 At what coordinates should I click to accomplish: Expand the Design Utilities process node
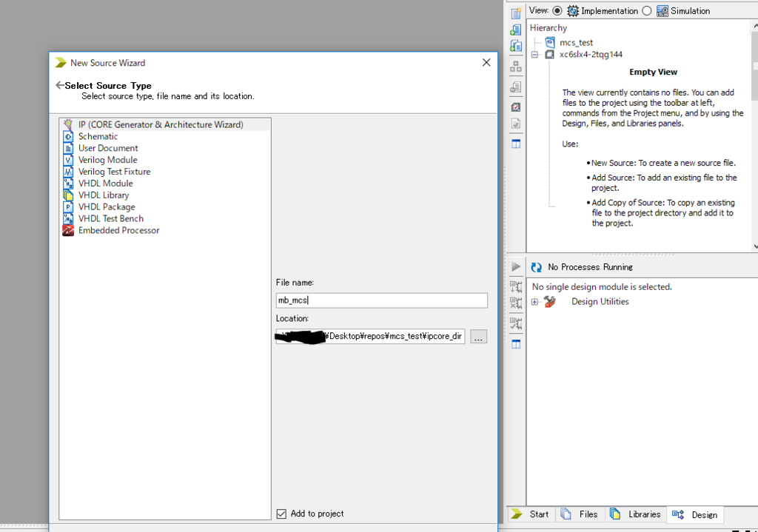534,302
